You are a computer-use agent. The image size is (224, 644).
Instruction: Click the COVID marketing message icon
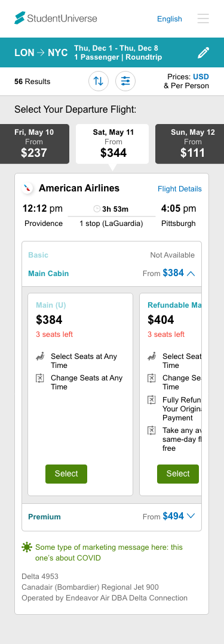27,547
